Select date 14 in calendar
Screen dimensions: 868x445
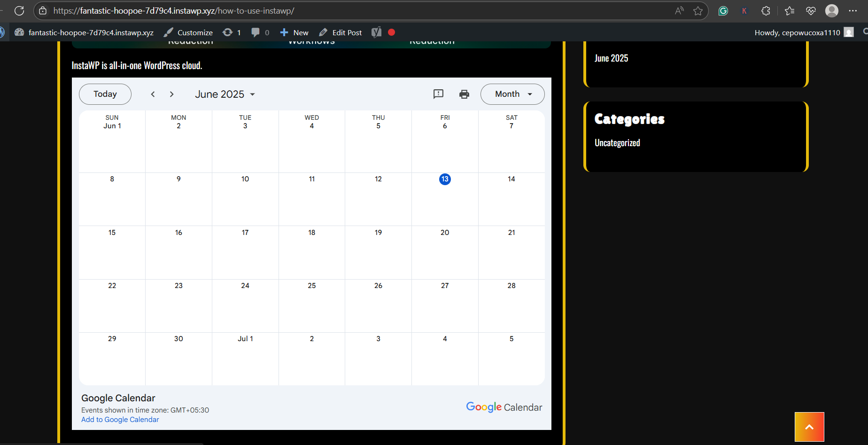coord(512,179)
